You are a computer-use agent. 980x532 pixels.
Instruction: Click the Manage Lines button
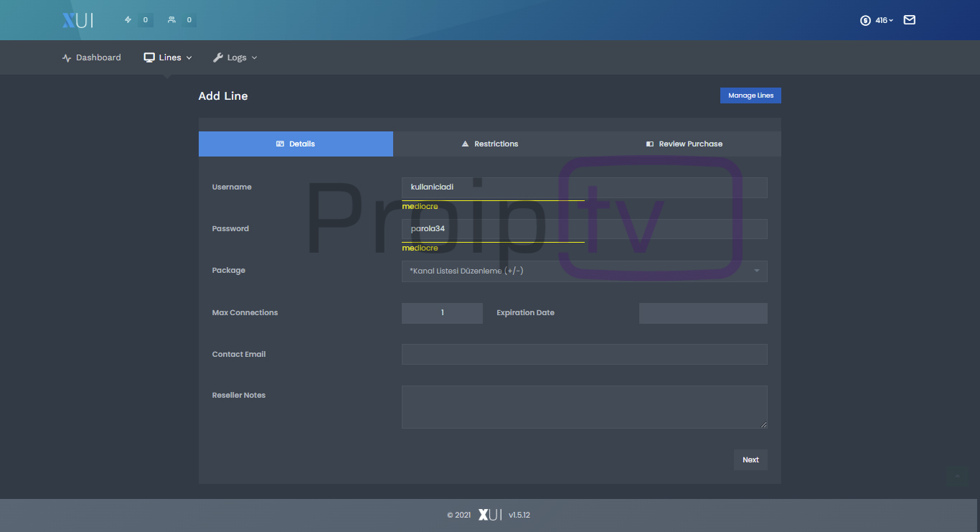(750, 95)
